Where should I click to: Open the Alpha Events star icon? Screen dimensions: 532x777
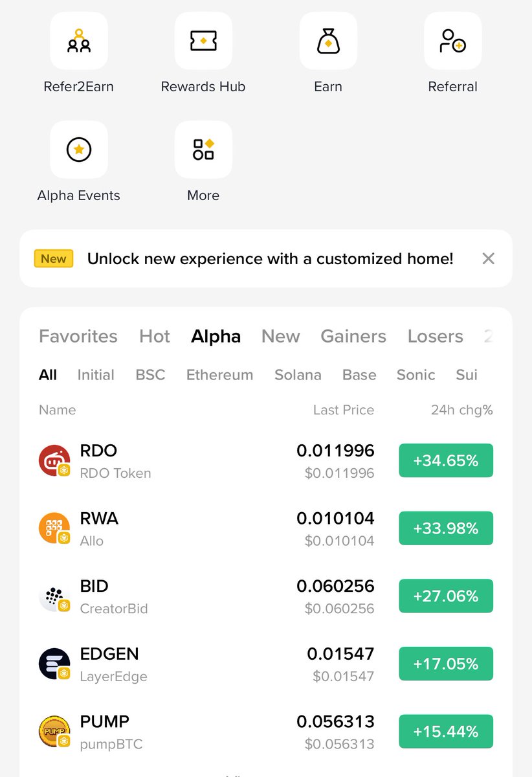(79, 150)
